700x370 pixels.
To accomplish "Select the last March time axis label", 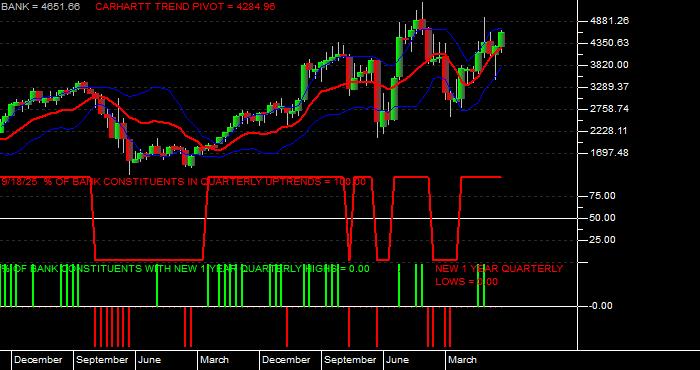I will (462, 360).
